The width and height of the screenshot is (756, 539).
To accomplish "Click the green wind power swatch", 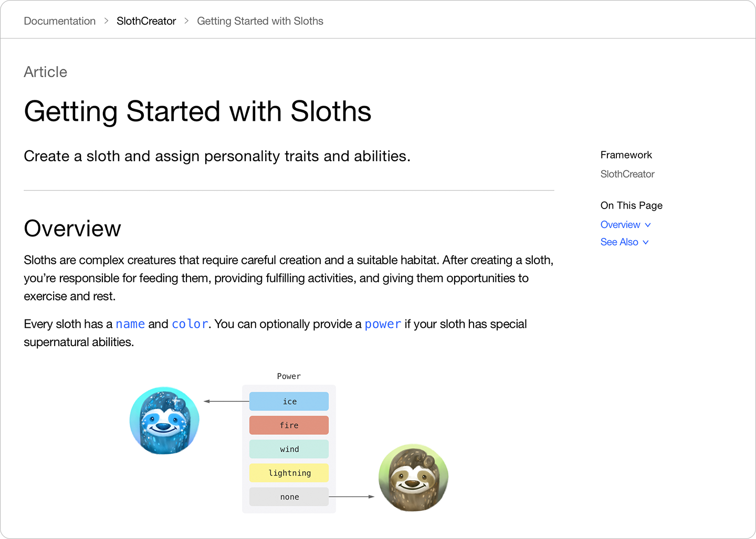I will click(289, 449).
